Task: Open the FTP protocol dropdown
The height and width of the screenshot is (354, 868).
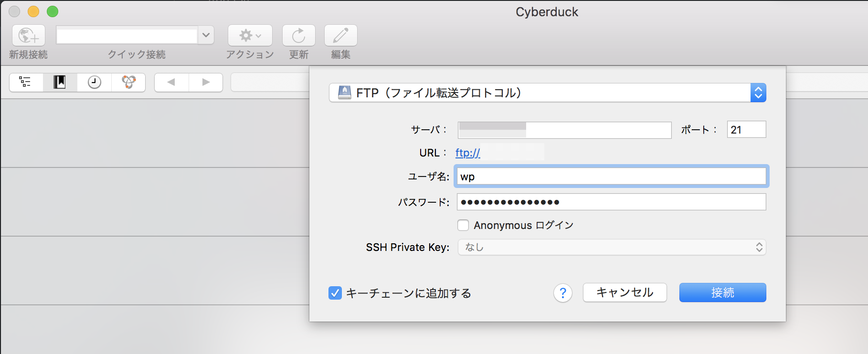Action: tap(548, 93)
